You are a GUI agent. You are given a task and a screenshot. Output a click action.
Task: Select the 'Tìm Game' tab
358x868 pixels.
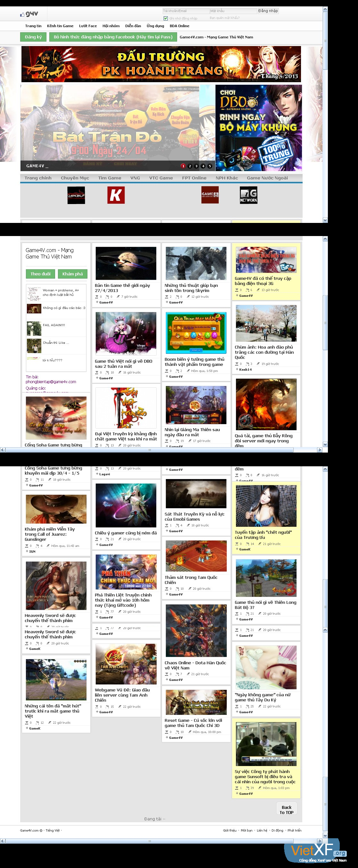(x=110, y=178)
